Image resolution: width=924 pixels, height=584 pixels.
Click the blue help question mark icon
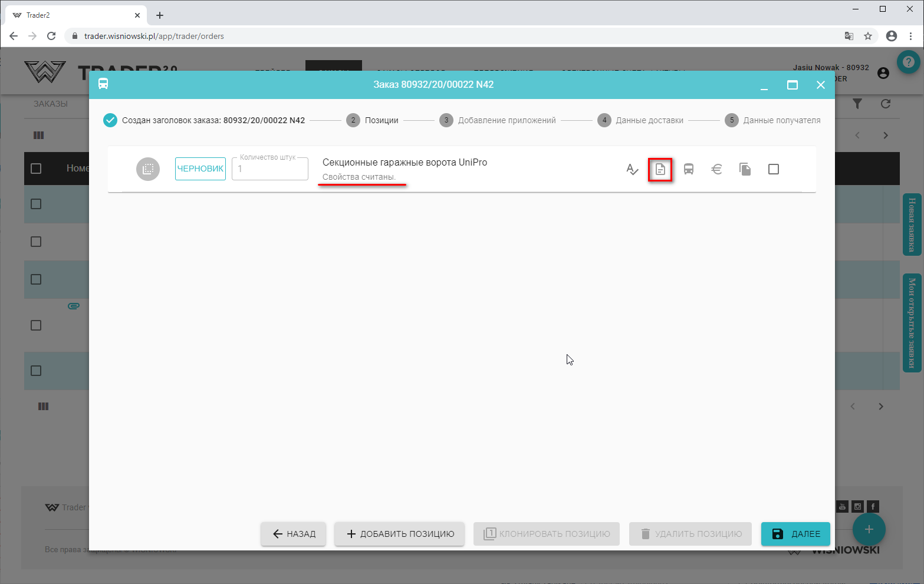coord(908,62)
